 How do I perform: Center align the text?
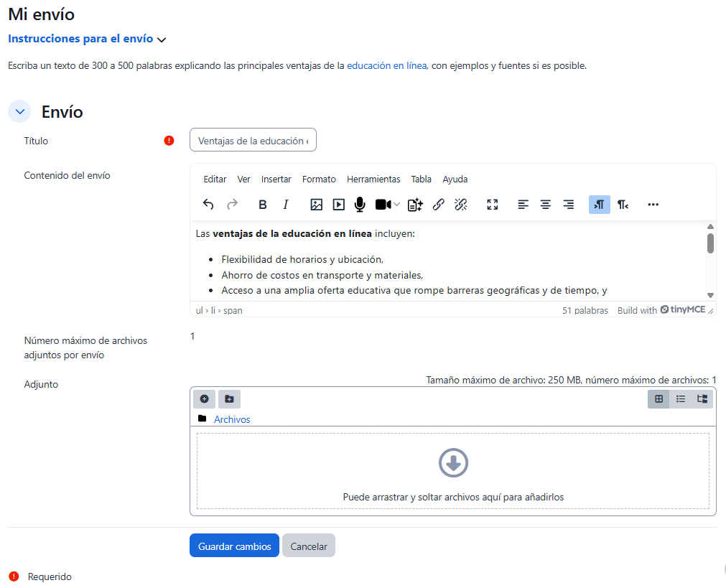pyautogui.click(x=546, y=205)
